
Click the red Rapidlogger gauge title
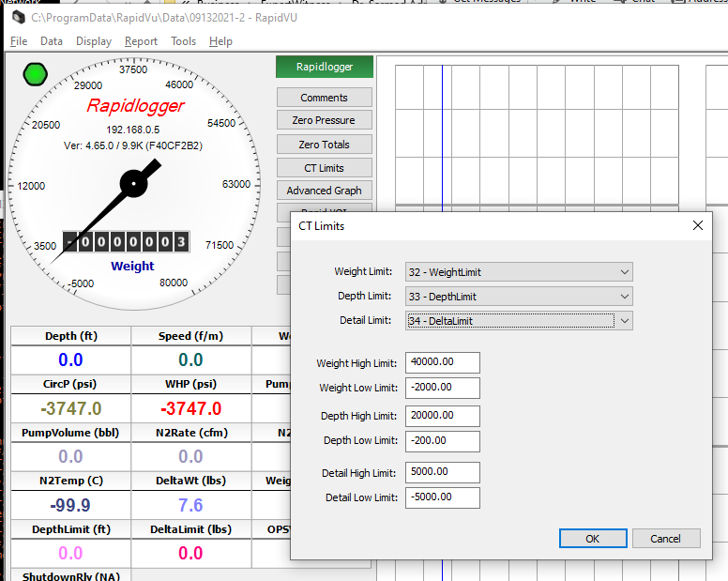coord(136,106)
